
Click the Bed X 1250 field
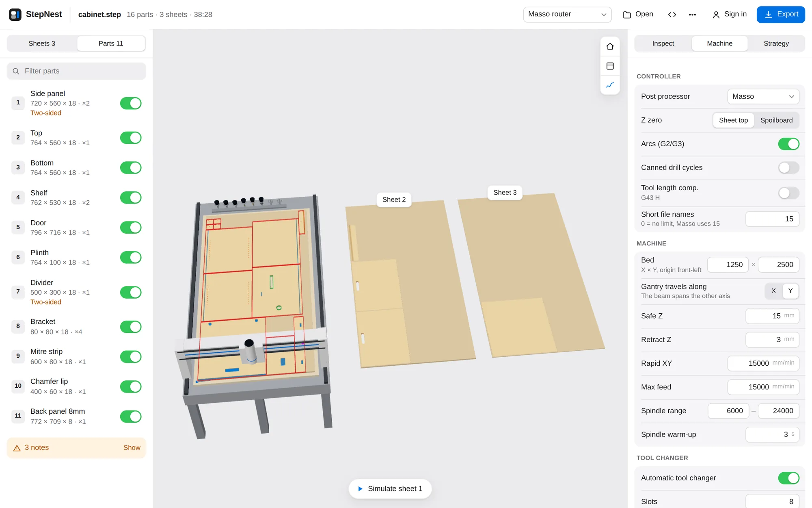tap(728, 265)
